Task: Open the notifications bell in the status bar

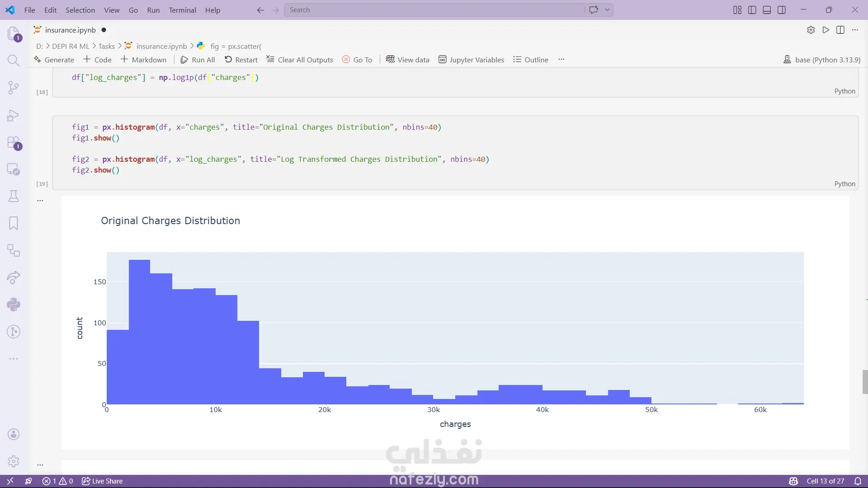Action: pos(858,481)
